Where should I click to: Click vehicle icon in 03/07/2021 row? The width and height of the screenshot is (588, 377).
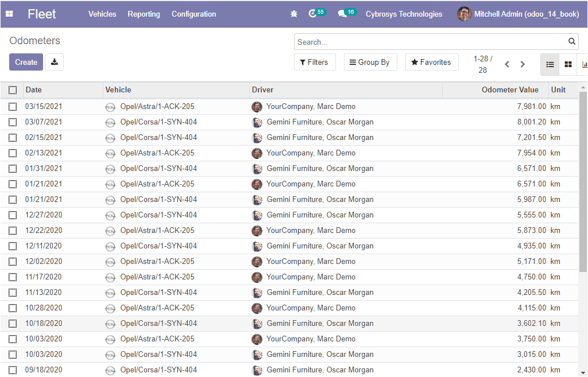coord(110,123)
